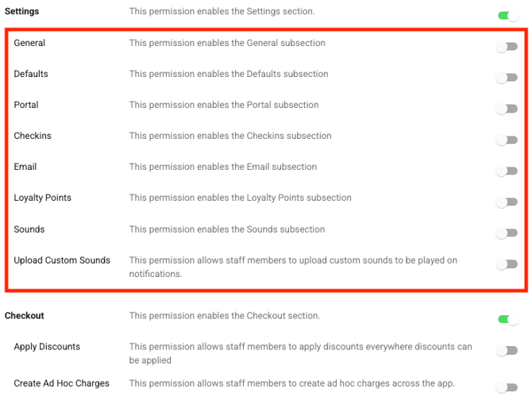Click the Apply Discounts permission label
The width and height of the screenshot is (532, 408).
click(47, 347)
